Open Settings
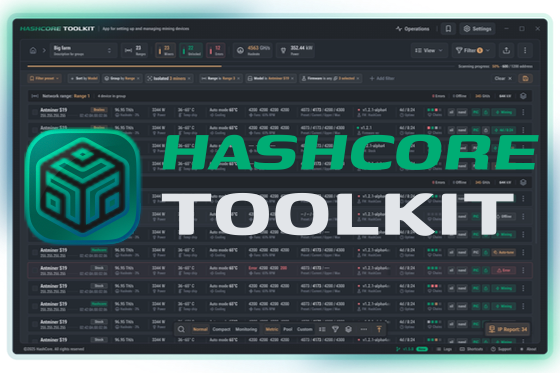This screenshot has height=373, width=560. [x=478, y=29]
